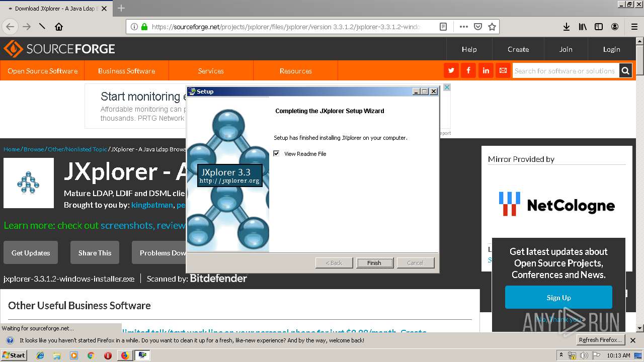Click in the search for software field

[x=566, y=71]
